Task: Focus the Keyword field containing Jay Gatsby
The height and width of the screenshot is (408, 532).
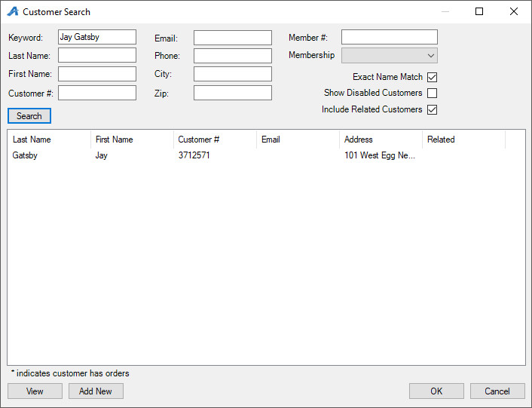Action: (97, 37)
